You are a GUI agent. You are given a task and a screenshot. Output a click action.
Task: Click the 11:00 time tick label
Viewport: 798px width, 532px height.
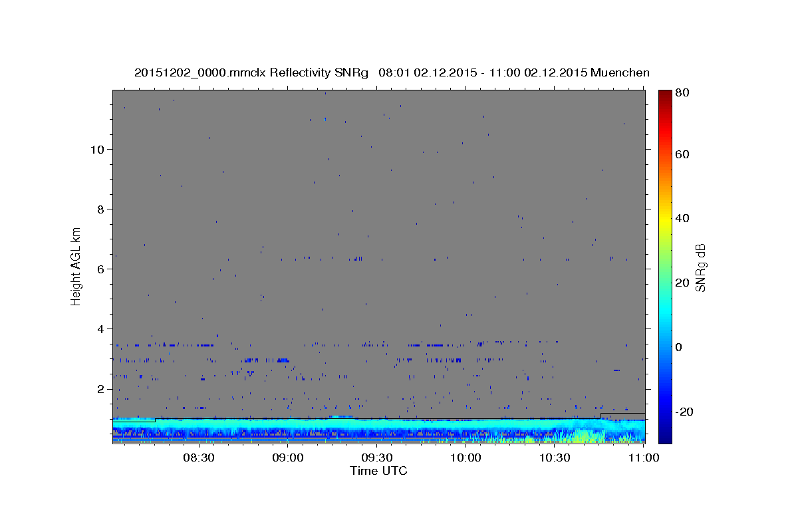point(643,458)
